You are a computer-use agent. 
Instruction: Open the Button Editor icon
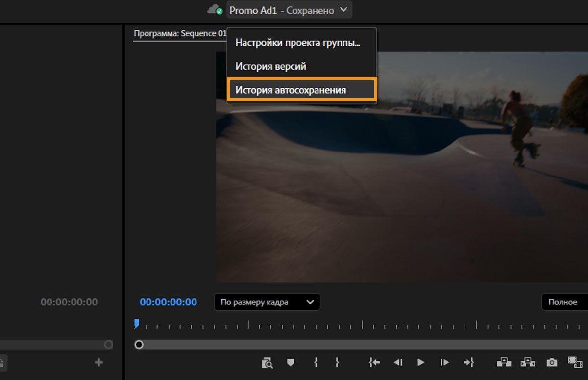[x=575, y=363]
